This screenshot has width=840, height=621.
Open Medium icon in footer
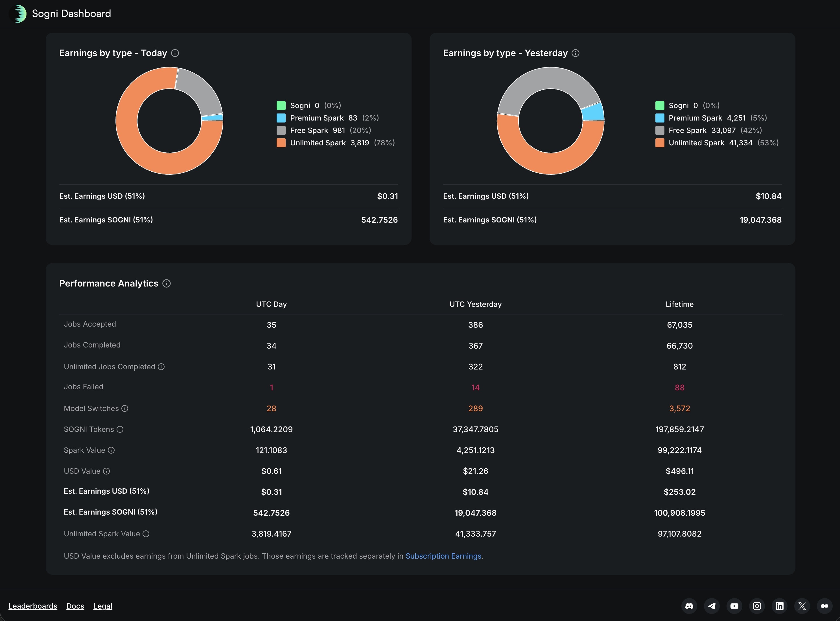click(x=824, y=606)
